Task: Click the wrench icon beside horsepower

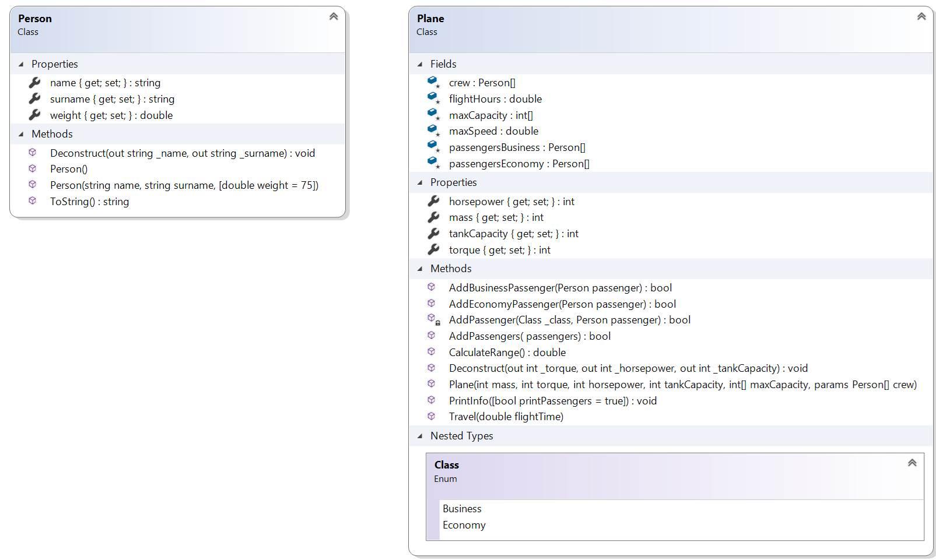Action: pos(433,201)
